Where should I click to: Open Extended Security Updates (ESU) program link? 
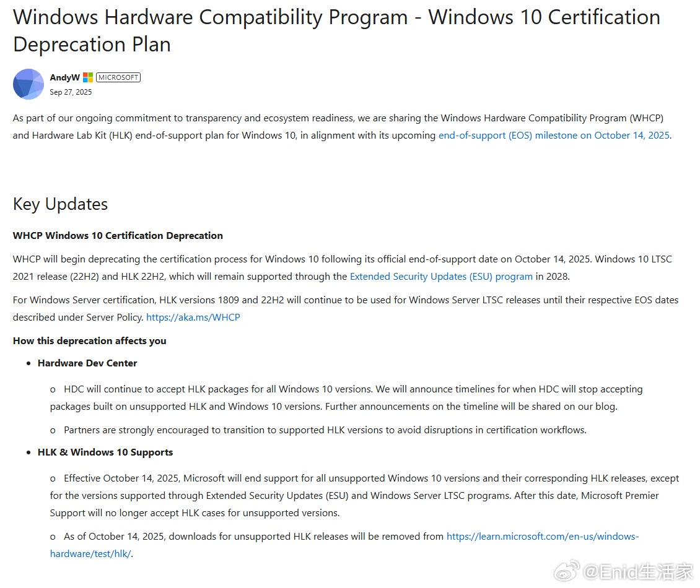pos(441,277)
